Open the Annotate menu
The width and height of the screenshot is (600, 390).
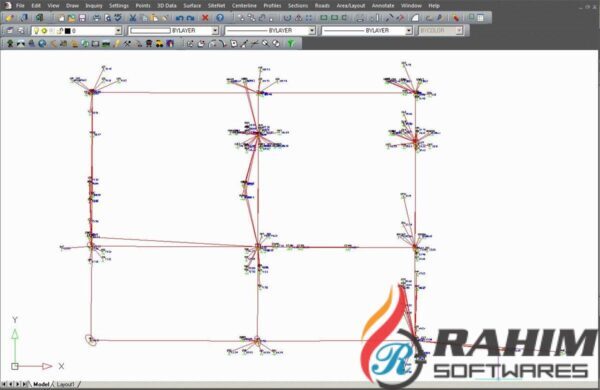click(x=383, y=6)
